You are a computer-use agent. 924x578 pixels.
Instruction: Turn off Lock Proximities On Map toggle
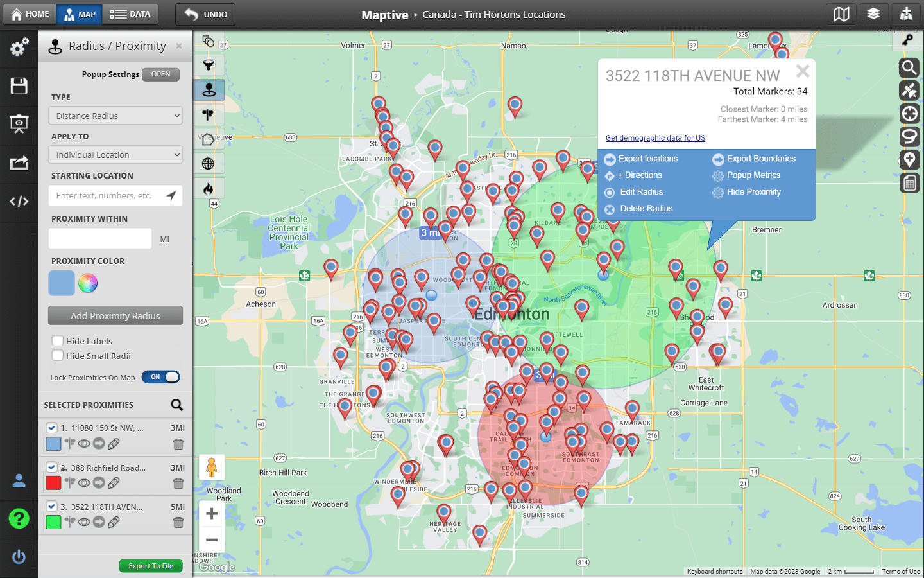tap(160, 377)
